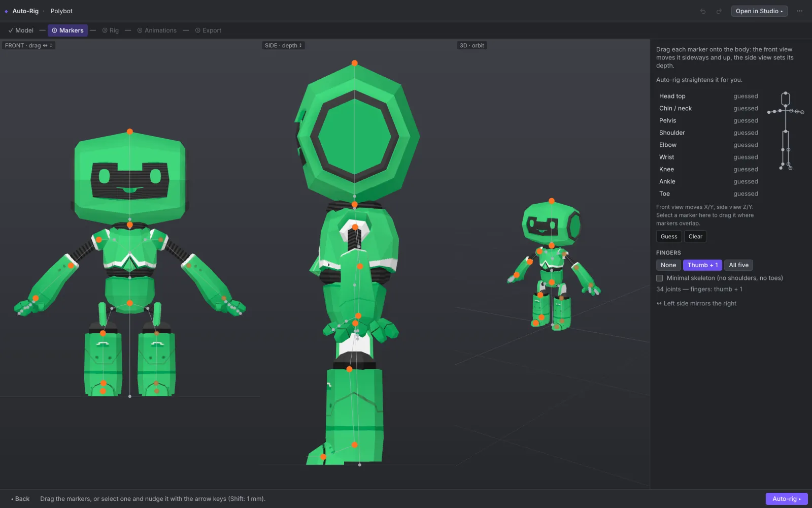Select the pelvis marker in front view

[130, 303]
